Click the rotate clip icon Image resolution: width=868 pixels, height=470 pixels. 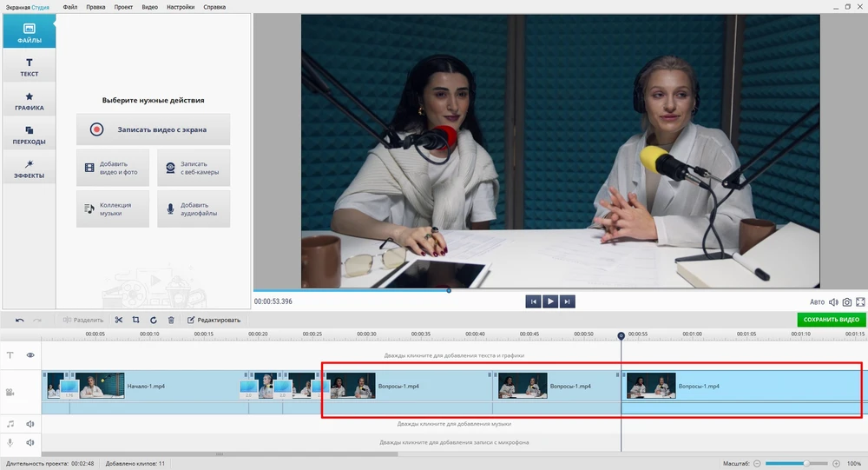(154, 320)
